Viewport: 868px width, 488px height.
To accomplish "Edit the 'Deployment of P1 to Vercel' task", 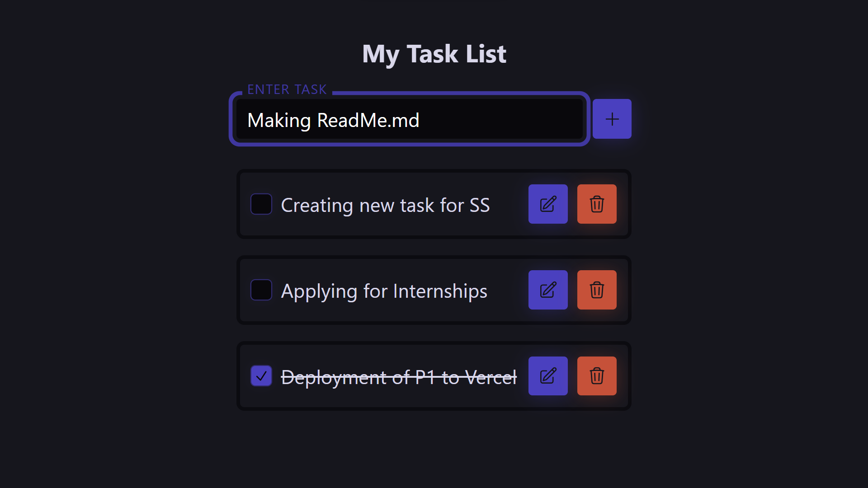I will point(548,375).
